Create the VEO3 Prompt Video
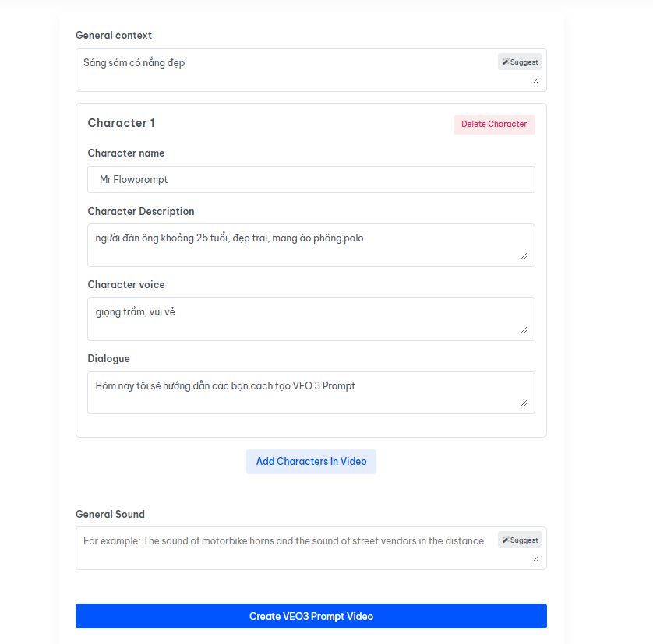653x644 pixels. (311, 616)
